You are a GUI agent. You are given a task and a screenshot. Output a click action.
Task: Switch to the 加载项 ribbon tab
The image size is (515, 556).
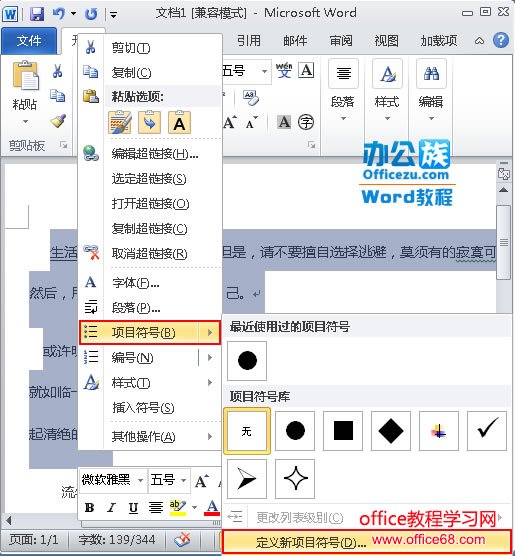pyautogui.click(x=439, y=41)
